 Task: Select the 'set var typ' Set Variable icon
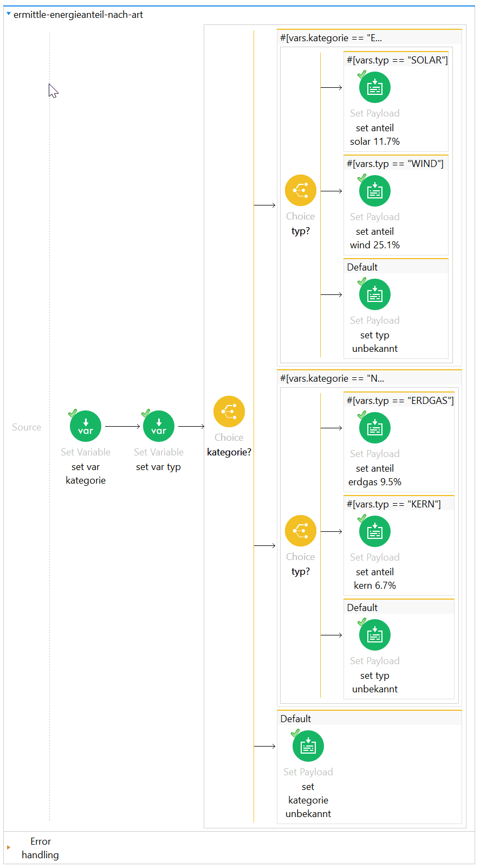[x=159, y=426]
